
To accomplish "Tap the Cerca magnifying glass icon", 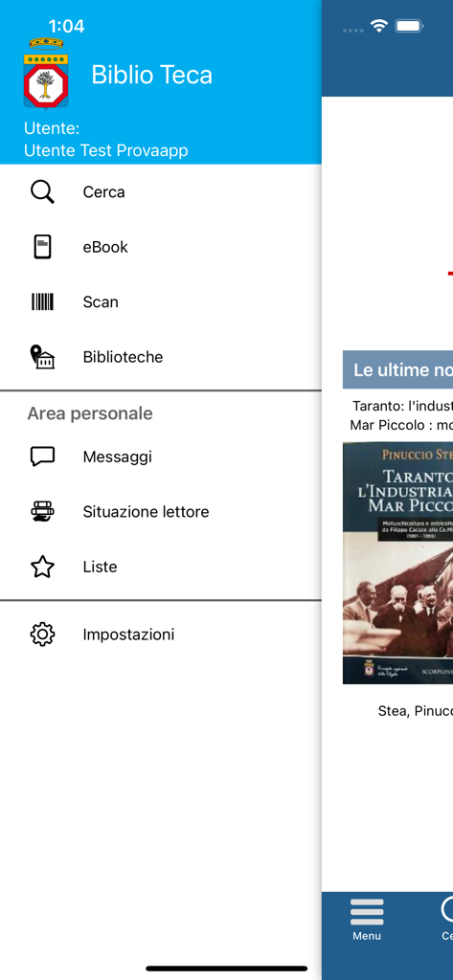I will click(42, 191).
